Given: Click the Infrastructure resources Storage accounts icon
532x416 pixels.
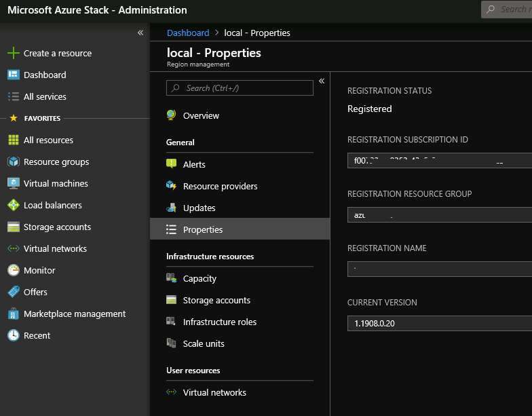Looking at the screenshot, I should (x=171, y=300).
